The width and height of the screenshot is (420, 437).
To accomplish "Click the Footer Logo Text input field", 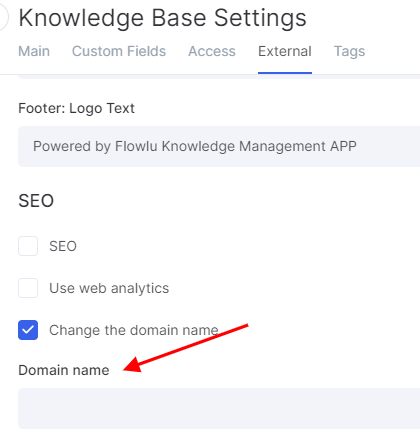I will click(x=219, y=146).
